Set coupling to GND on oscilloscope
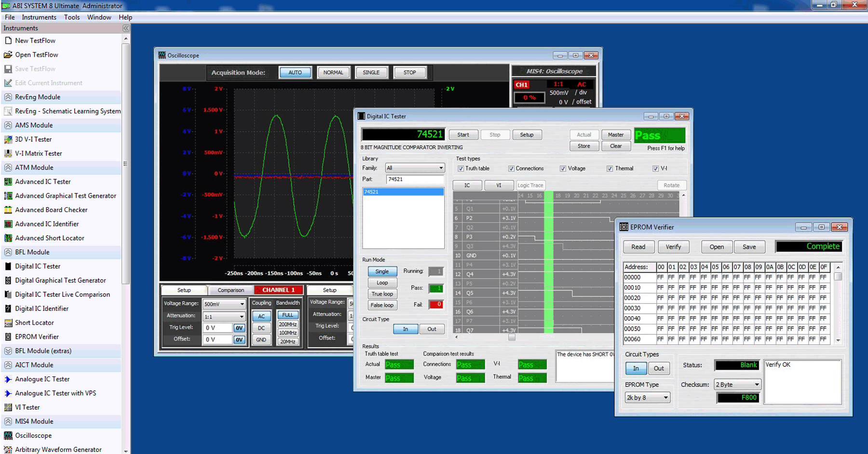The image size is (868, 454). (261, 340)
